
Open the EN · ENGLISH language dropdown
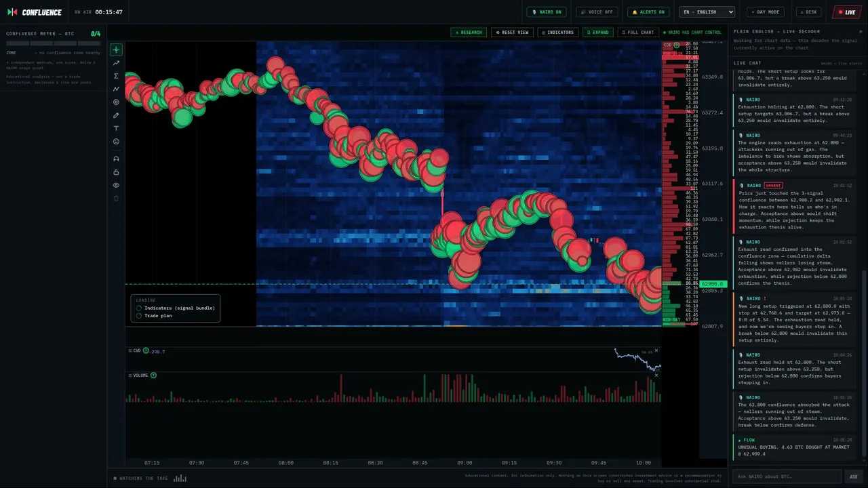(707, 12)
